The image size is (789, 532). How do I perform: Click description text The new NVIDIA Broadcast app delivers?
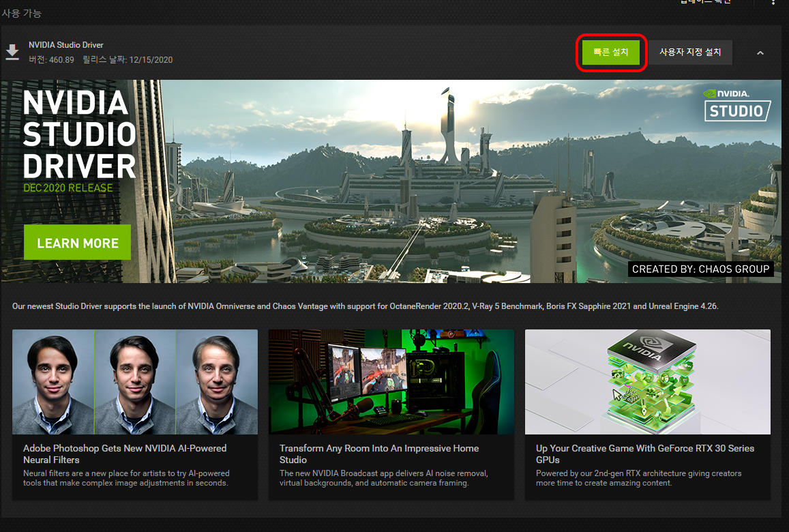click(x=383, y=478)
